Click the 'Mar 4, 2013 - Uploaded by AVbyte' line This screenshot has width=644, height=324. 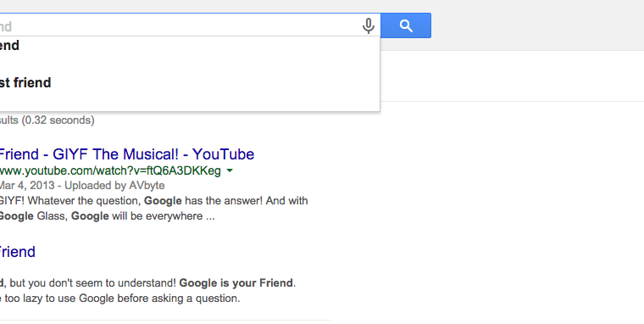(82, 186)
